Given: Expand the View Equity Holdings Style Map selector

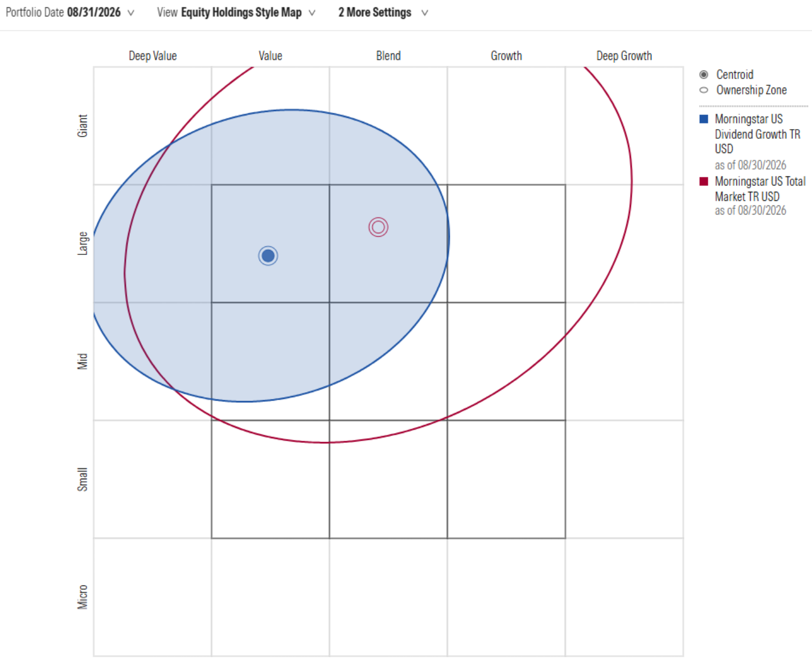Looking at the screenshot, I should click(236, 13).
